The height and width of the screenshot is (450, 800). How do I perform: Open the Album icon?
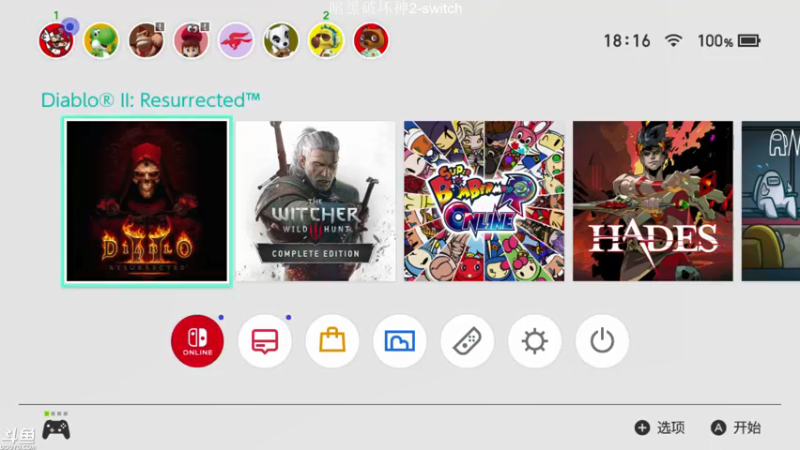pyautogui.click(x=399, y=341)
